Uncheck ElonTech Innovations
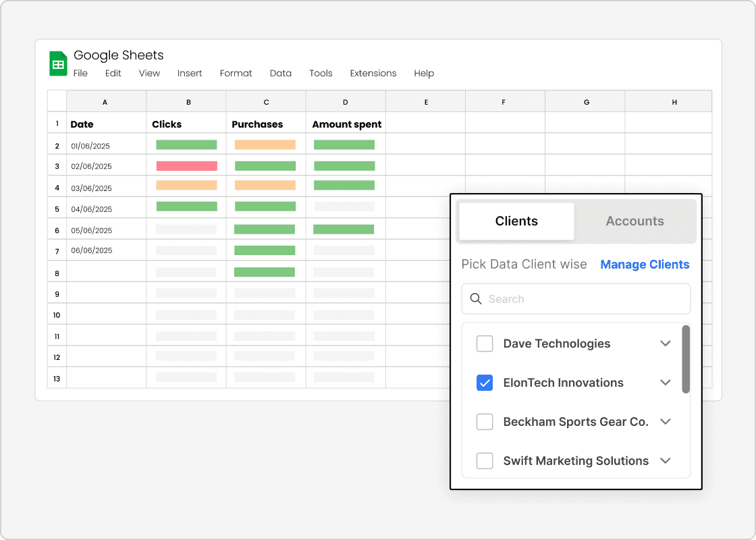This screenshot has width=756, height=540. coord(485,383)
